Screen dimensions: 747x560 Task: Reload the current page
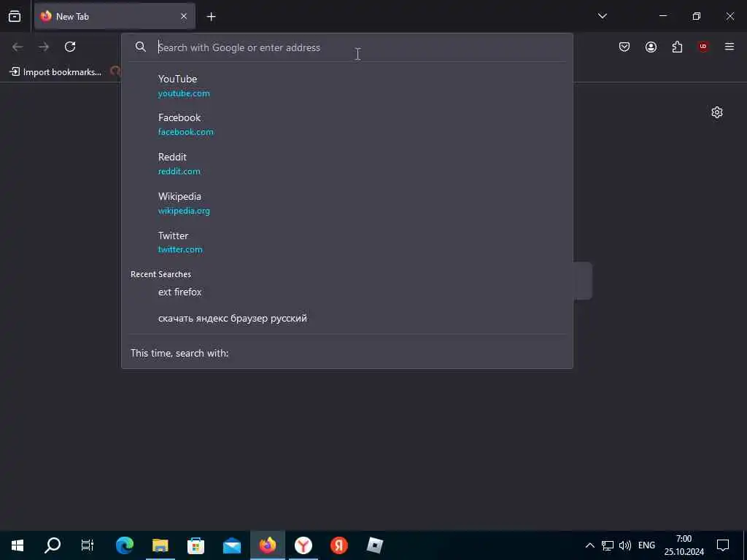tap(70, 47)
